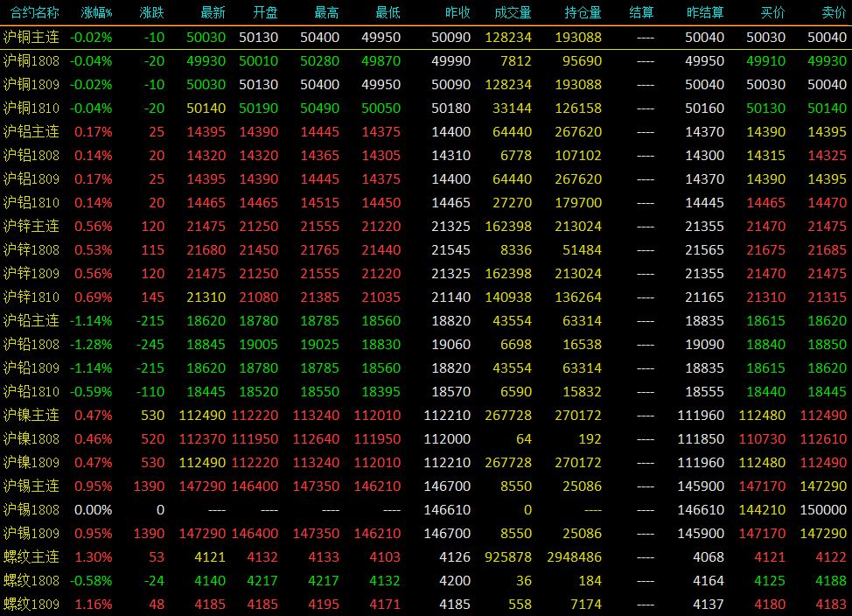Select the 沪锌1810 contract row
The image size is (852, 616).
pyautogui.click(x=426, y=297)
